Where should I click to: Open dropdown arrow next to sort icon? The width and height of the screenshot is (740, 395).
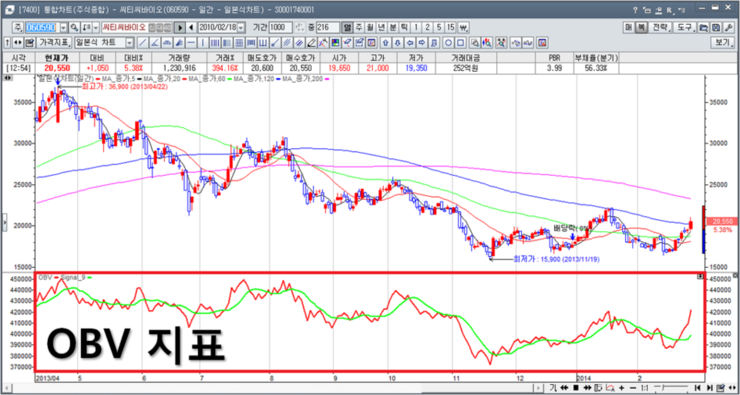pyautogui.click(x=96, y=27)
